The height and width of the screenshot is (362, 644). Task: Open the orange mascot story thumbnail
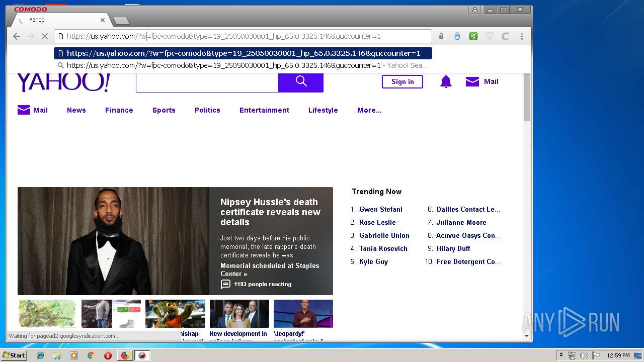pos(175,314)
